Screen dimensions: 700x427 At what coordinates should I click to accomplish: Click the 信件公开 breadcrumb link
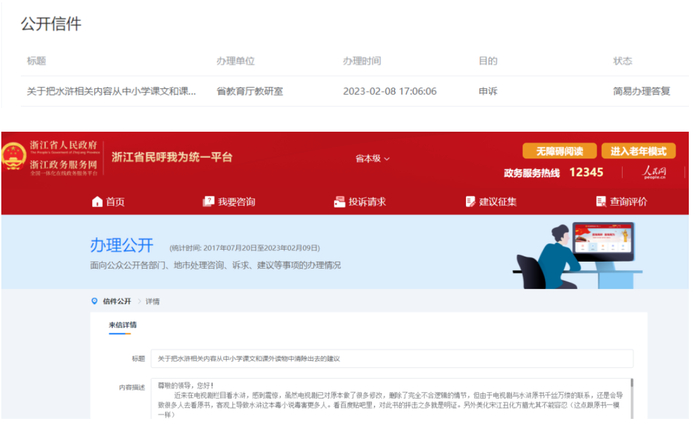click(x=117, y=301)
